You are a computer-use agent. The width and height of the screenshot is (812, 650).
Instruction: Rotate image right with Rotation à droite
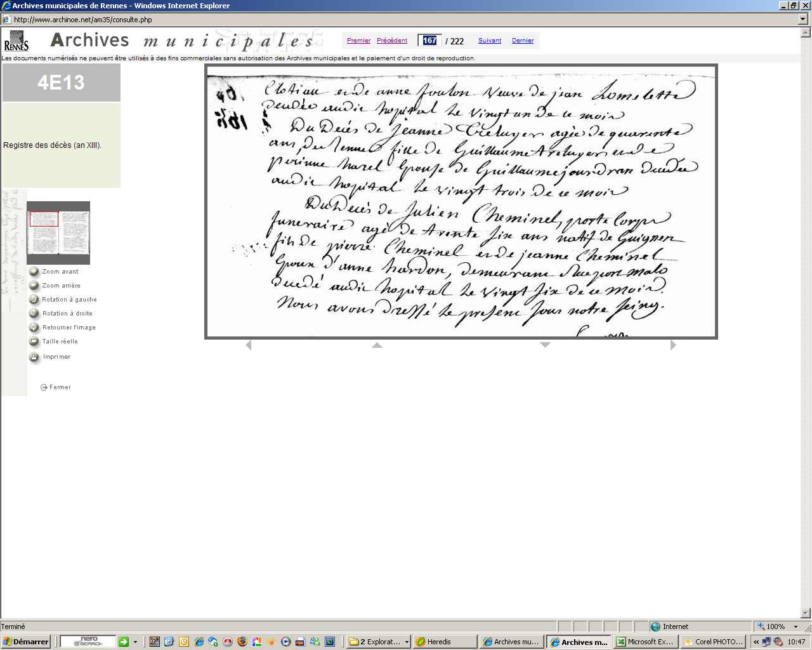tap(34, 314)
